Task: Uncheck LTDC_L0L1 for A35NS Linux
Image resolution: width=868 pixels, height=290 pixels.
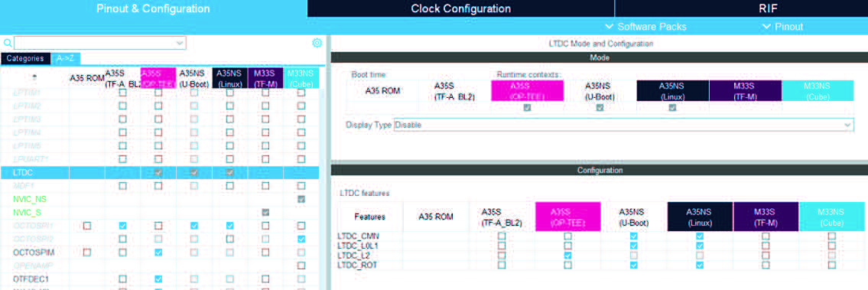Action: (700, 246)
